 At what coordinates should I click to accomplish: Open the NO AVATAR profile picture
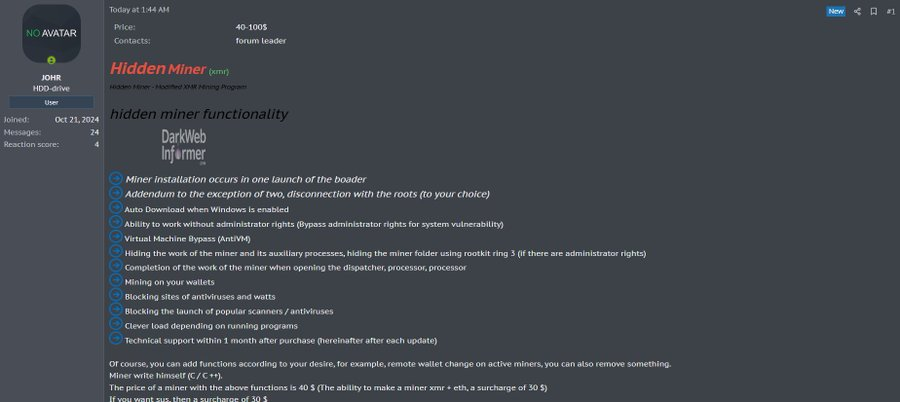[51, 33]
